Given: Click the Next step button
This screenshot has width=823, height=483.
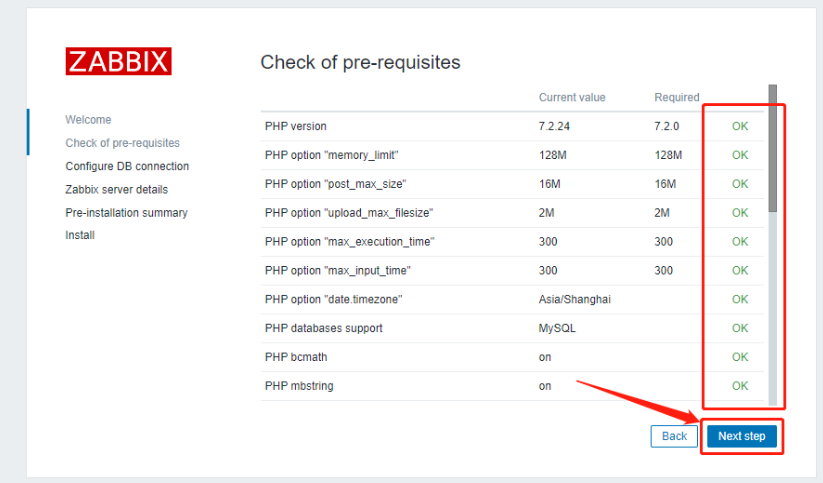Looking at the screenshot, I should pos(741,436).
